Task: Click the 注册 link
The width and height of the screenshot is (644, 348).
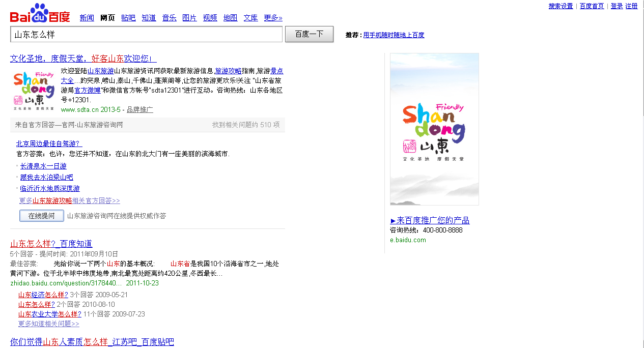Action: click(631, 6)
